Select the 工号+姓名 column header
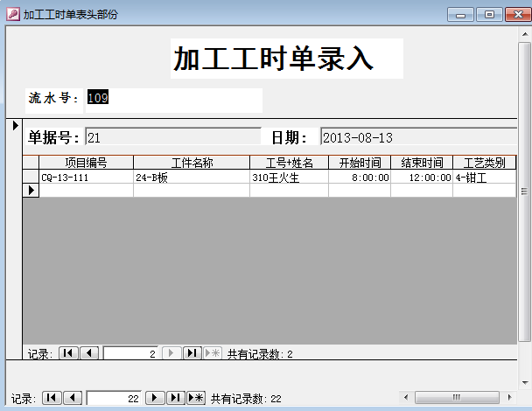This screenshot has height=411, width=532. pos(289,163)
